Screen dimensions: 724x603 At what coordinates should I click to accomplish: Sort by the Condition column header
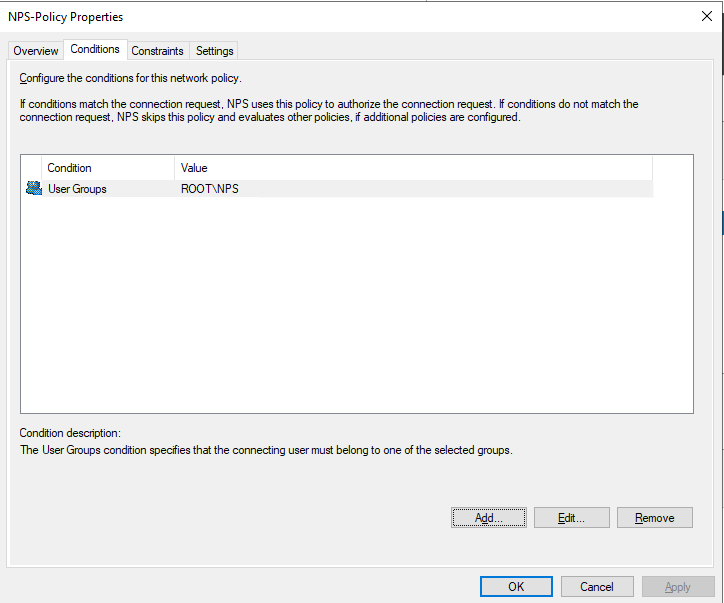pos(108,168)
